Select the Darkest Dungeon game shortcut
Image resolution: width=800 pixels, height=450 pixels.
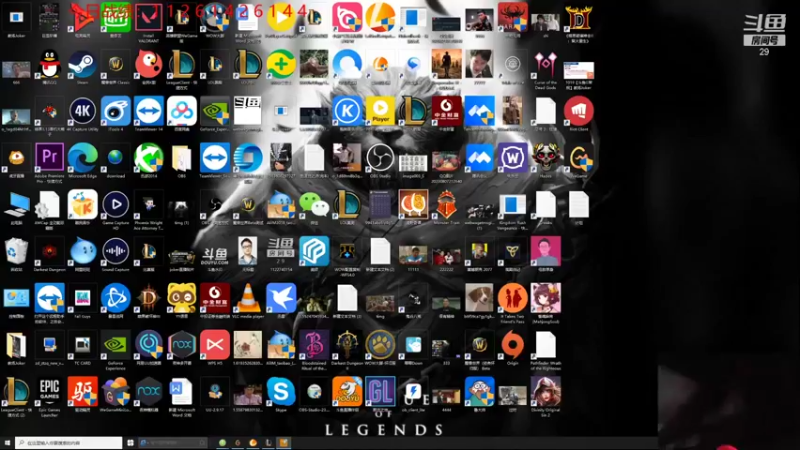[x=49, y=251]
